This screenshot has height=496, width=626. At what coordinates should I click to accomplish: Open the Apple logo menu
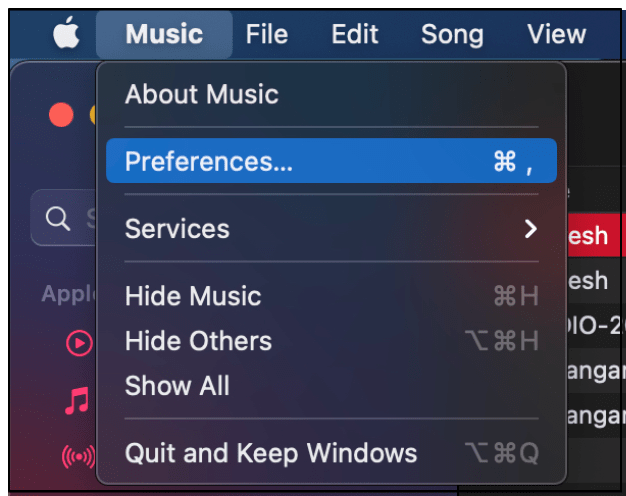pyautogui.click(x=66, y=35)
